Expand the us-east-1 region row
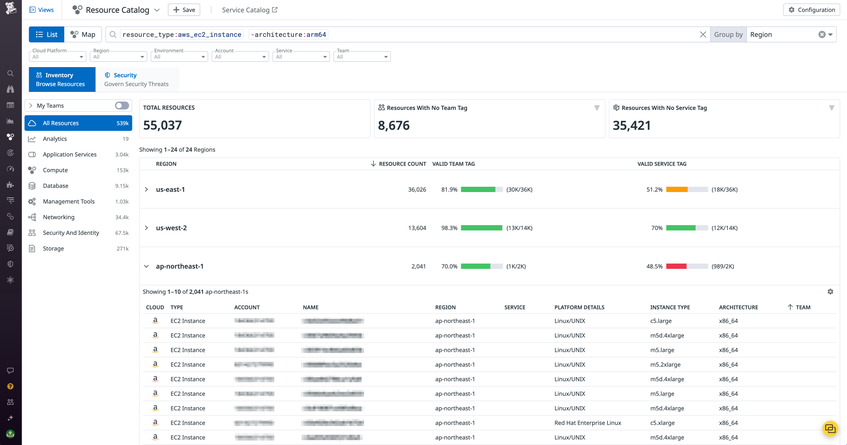This screenshot has width=847, height=445. (146, 190)
